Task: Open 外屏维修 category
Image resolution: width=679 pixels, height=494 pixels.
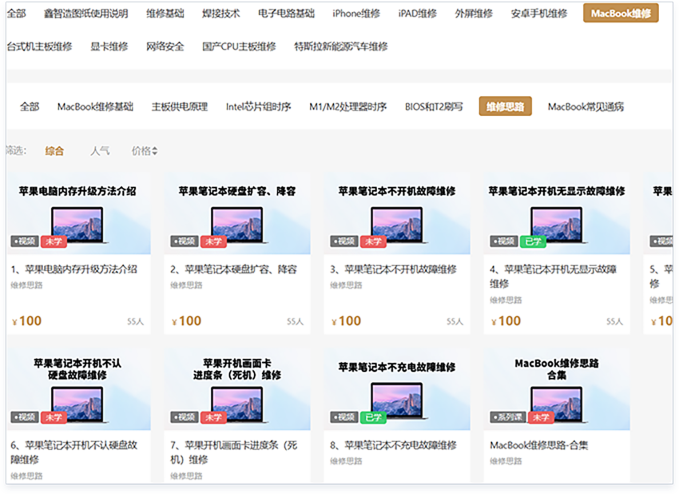Action: [474, 13]
